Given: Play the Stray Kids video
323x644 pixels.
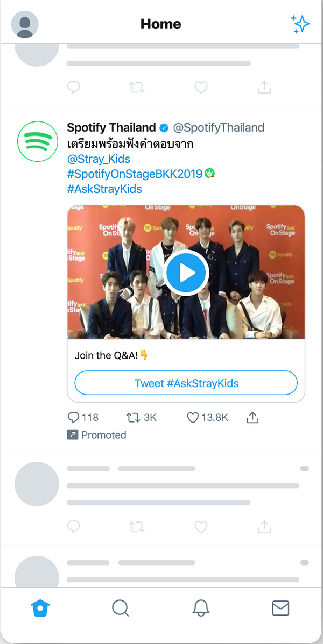Looking at the screenshot, I should (186, 273).
